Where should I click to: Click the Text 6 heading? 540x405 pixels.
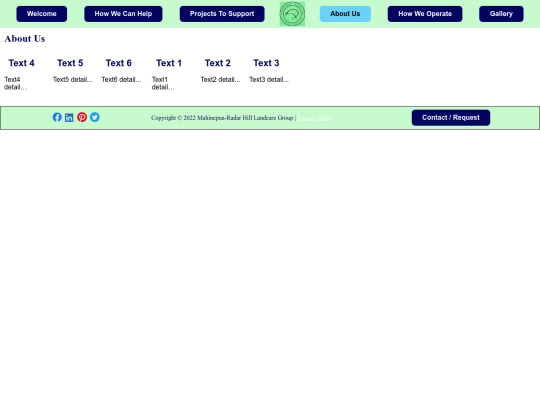(118, 63)
